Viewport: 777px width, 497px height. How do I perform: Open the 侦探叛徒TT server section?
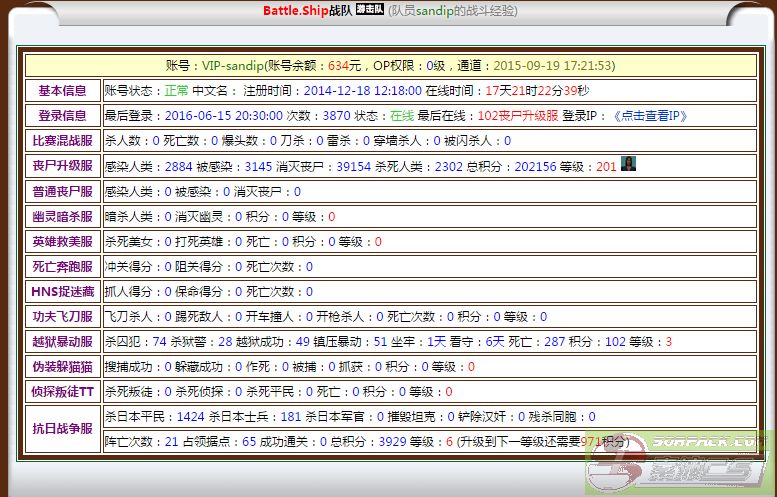[62, 391]
